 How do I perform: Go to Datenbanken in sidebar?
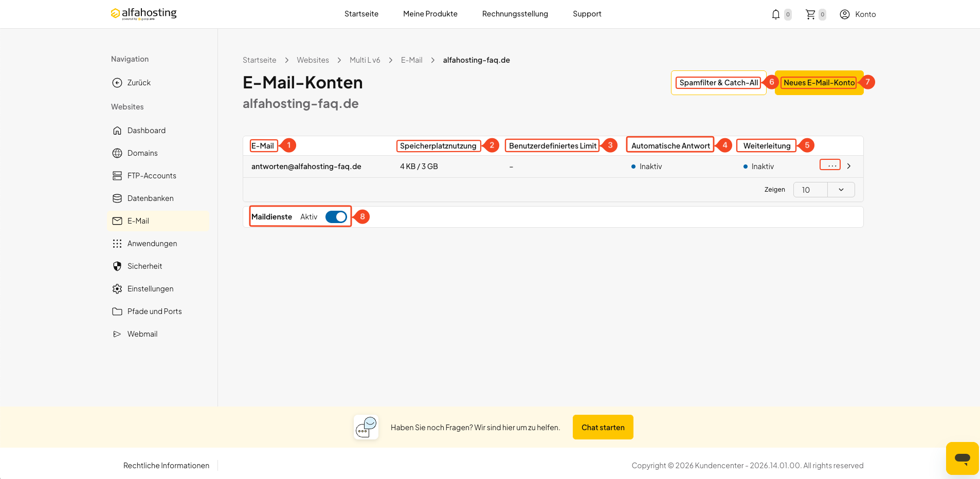click(x=151, y=198)
